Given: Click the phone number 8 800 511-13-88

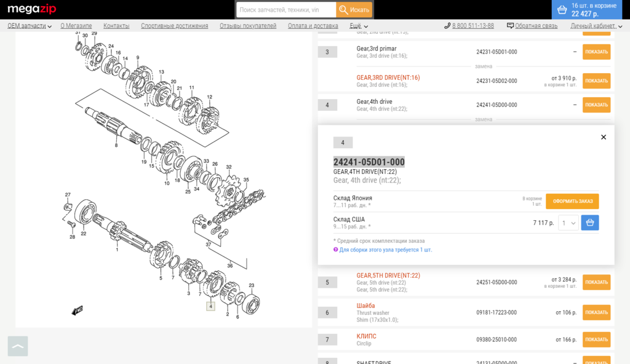Looking at the screenshot, I should [x=473, y=26].
